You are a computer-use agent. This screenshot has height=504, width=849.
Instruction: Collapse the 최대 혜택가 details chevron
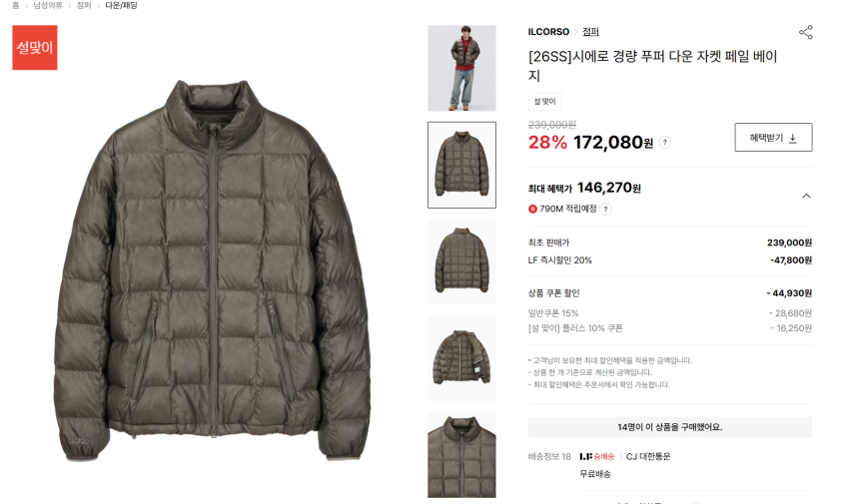tap(806, 196)
